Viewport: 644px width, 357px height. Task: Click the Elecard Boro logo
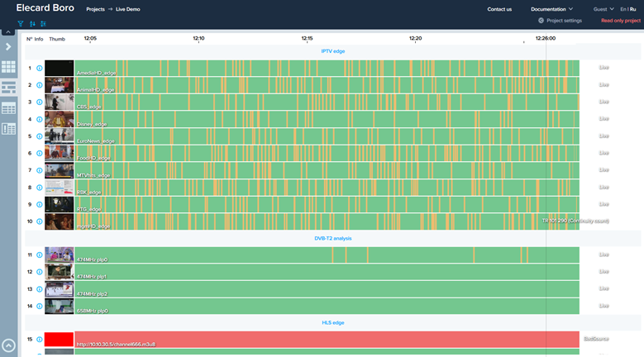[x=45, y=7]
